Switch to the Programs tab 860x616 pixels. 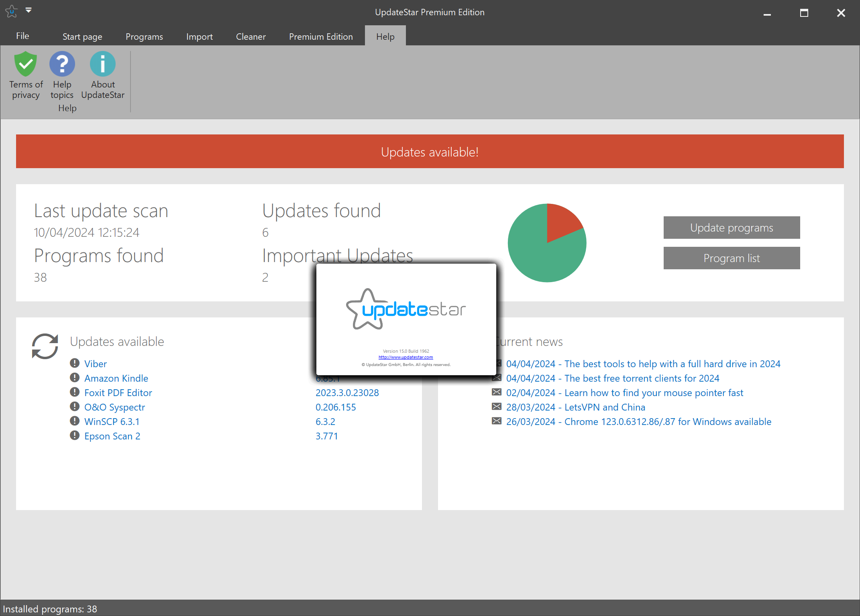(x=144, y=37)
